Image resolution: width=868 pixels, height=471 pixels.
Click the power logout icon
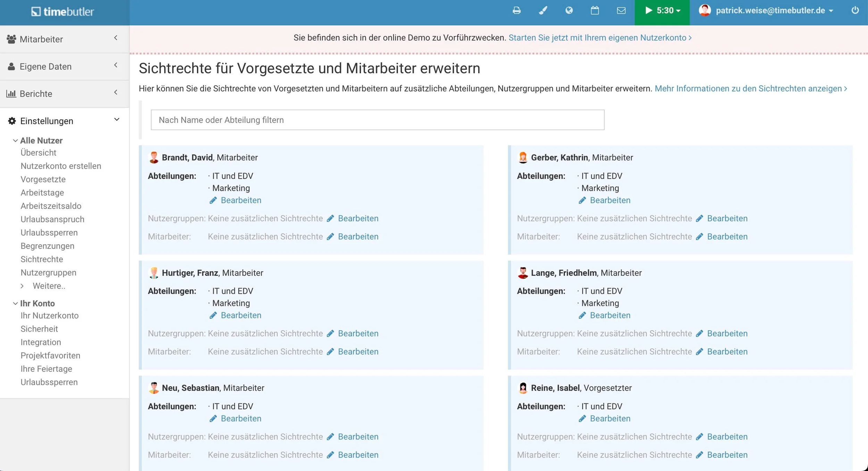[855, 10]
